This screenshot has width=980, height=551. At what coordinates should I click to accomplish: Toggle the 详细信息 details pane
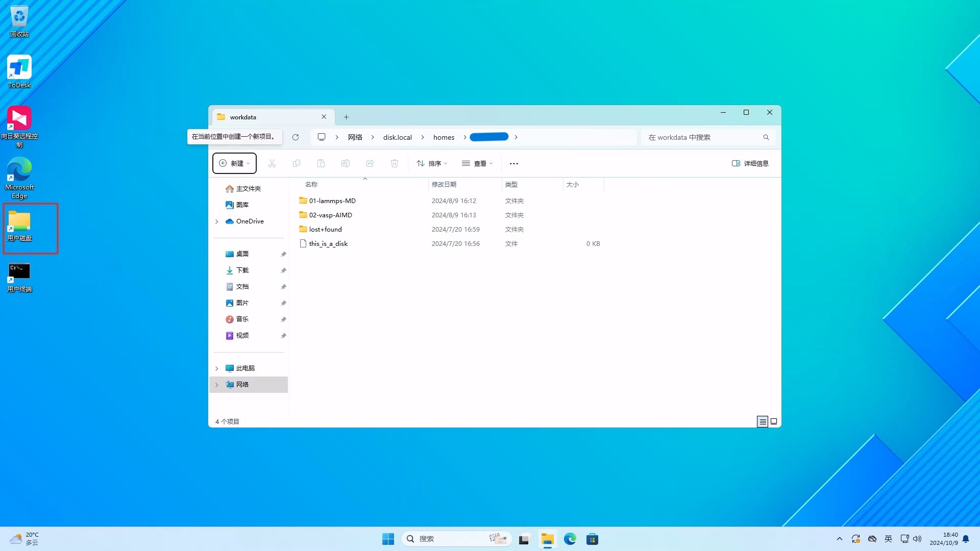(750, 164)
